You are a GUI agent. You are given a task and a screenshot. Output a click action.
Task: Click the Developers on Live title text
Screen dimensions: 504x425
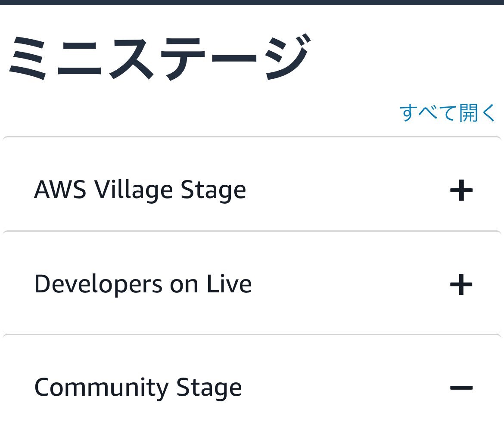(x=143, y=284)
